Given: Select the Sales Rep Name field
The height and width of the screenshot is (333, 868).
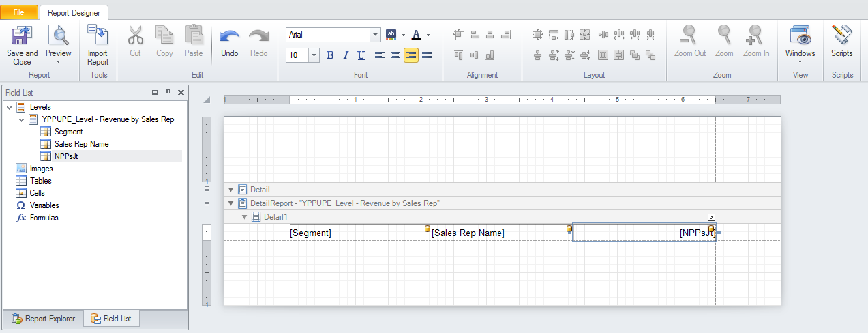Looking at the screenshot, I should click(x=81, y=144).
